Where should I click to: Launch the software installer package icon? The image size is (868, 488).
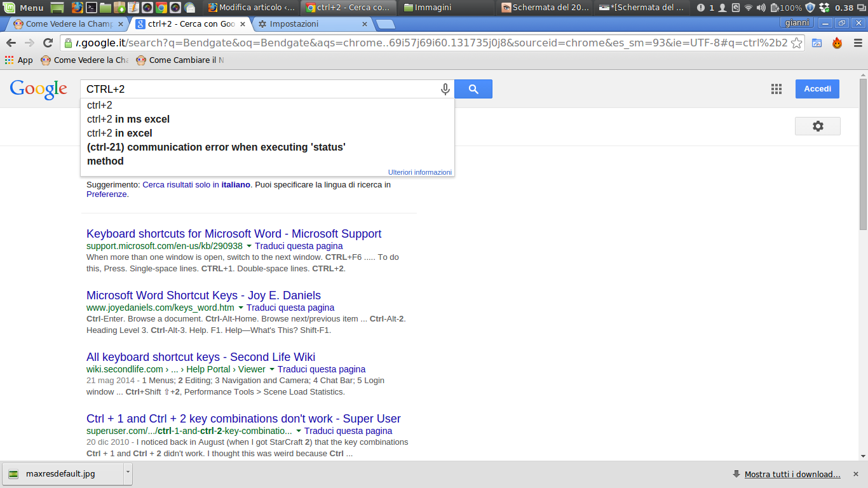click(119, 8)
